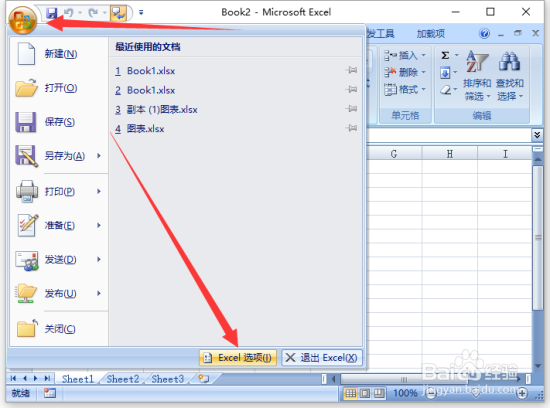Click the Save icon in Quick Access Toolbar
This screenshot has width=550, height=408.
(52, 13)
